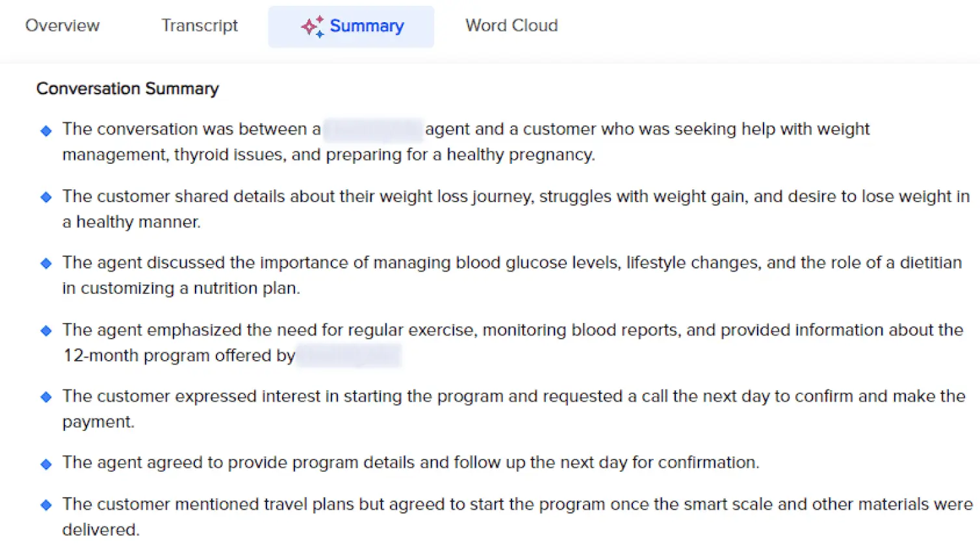This screenshot has width=980, height=546.
Task: Click the diamond marker next to weight loss journey bullet
Action: coord(45,196)
